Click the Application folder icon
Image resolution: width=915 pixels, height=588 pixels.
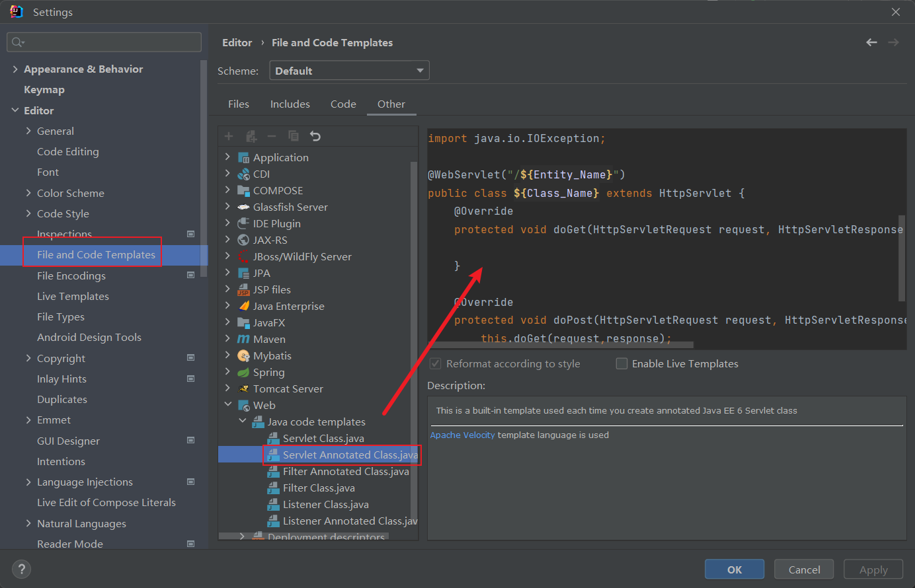click(x=243, y=158)
